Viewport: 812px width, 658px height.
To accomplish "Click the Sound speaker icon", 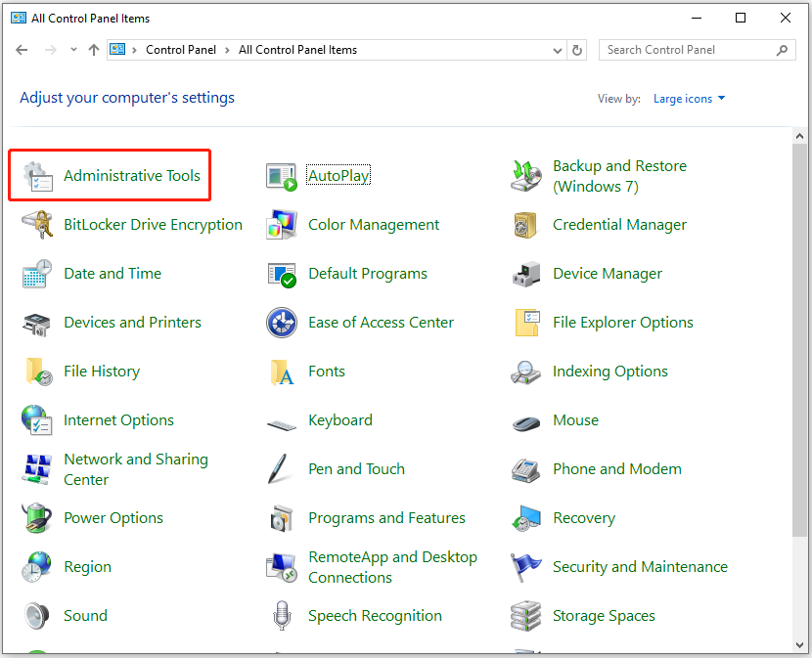I will (37, 616).
